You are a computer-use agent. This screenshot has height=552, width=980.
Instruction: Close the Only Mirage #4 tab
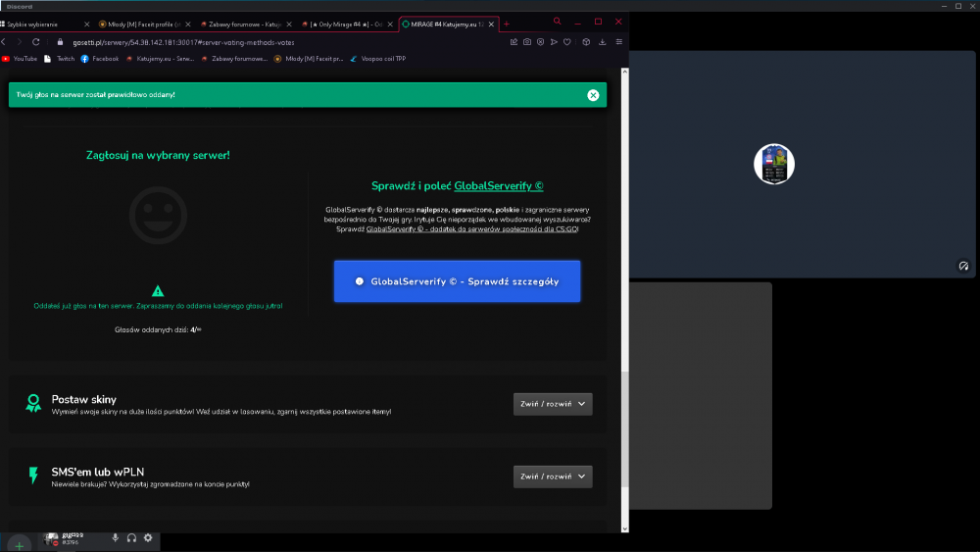click(390, 25)
